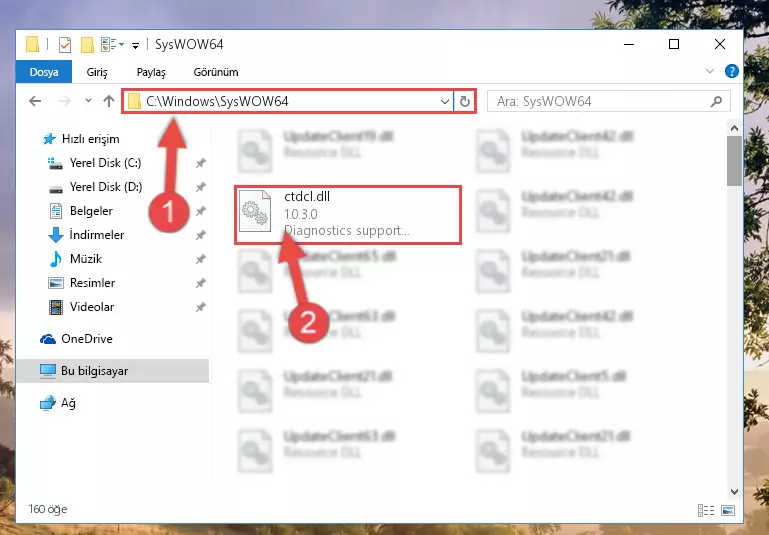The image size is (769, 535).
Task: Expand the ribbon with the chevron
Action: click(x=710, y=71)
